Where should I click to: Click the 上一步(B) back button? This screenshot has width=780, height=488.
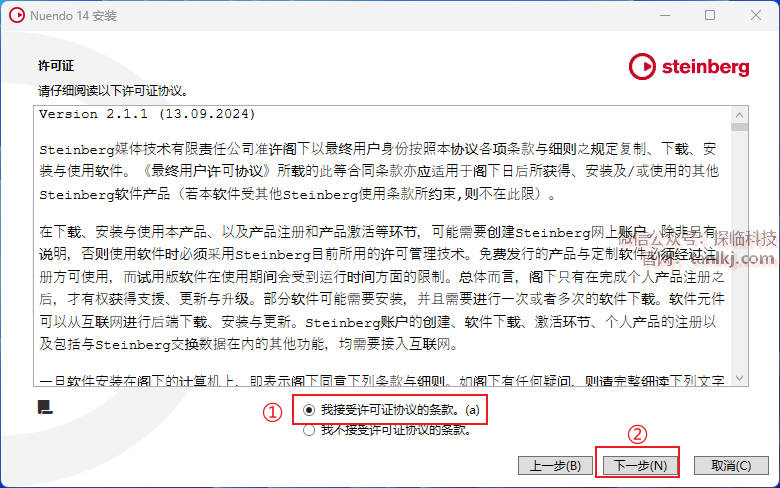[555, 466]
